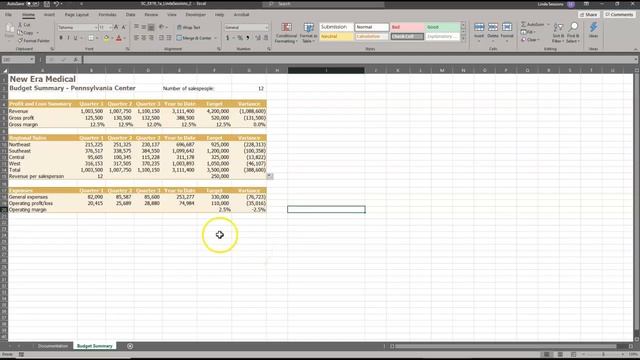The width and height of the screenshot is (640, 360).
Task: Open the font name dropdown
Action: tap(96, 27)
